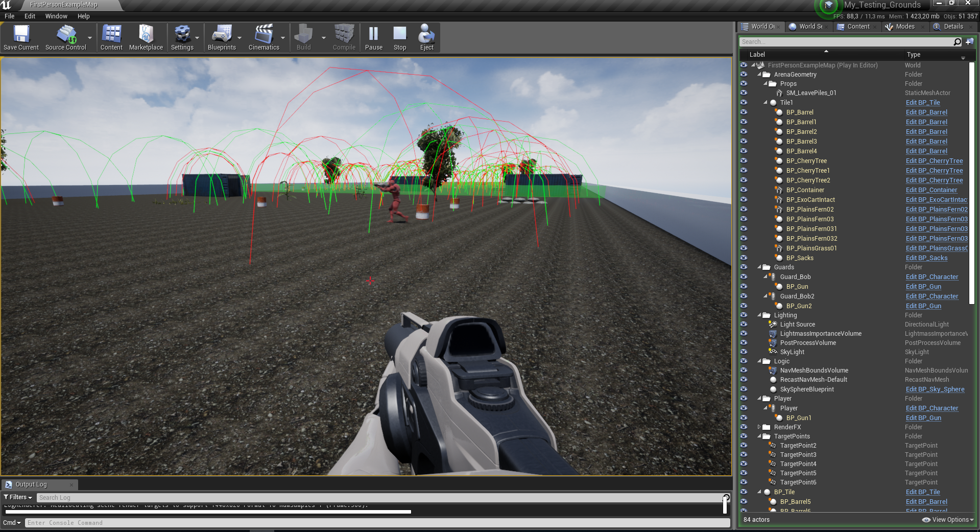The image size is (980, 532).
Task: Open the Content browser toolbar icon
Action: click(111, 38)
